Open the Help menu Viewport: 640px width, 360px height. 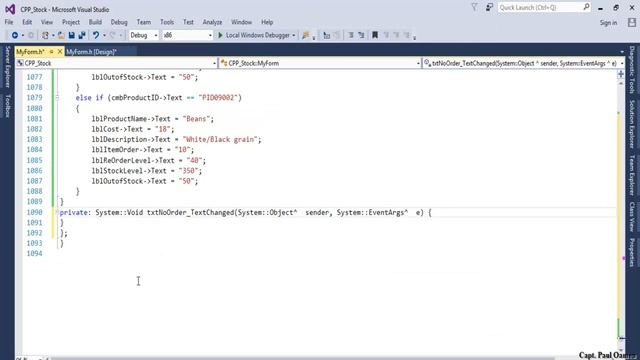tap(267, 22)
